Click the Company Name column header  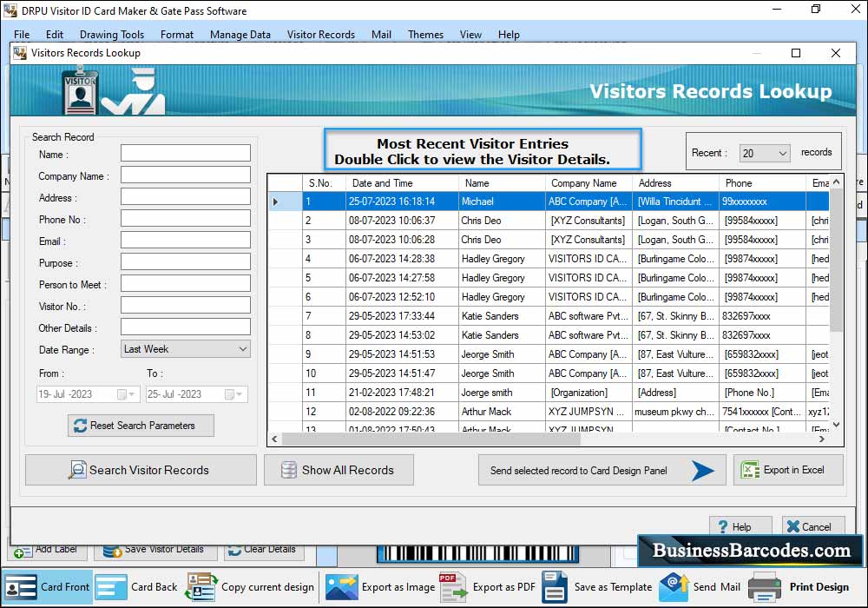pyautogui.click(x=589, y=182)
